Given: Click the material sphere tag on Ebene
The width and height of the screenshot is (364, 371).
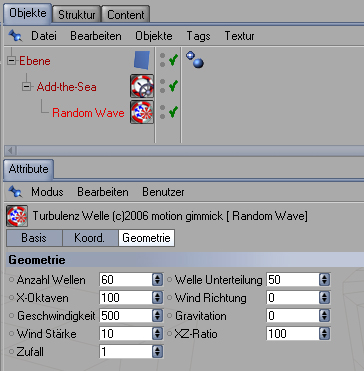Looking at the screenshot, I should point(195,59).
